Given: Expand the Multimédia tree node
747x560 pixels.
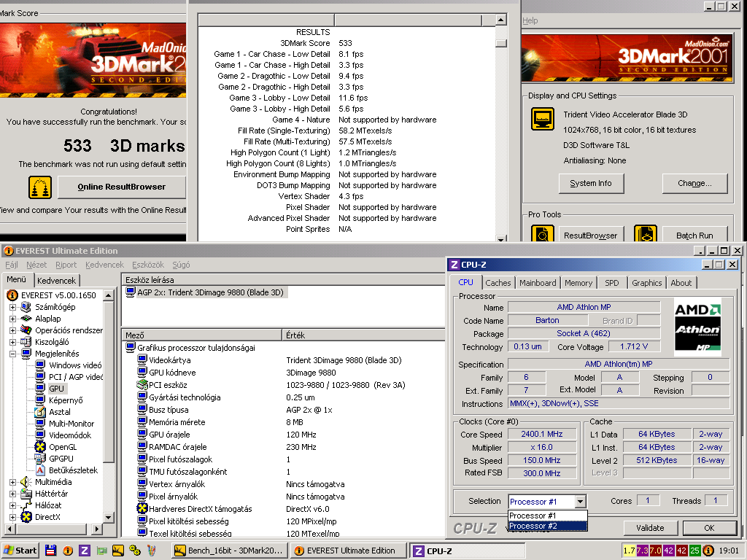Looking at the screenshot, I should [x=13, y=482].
